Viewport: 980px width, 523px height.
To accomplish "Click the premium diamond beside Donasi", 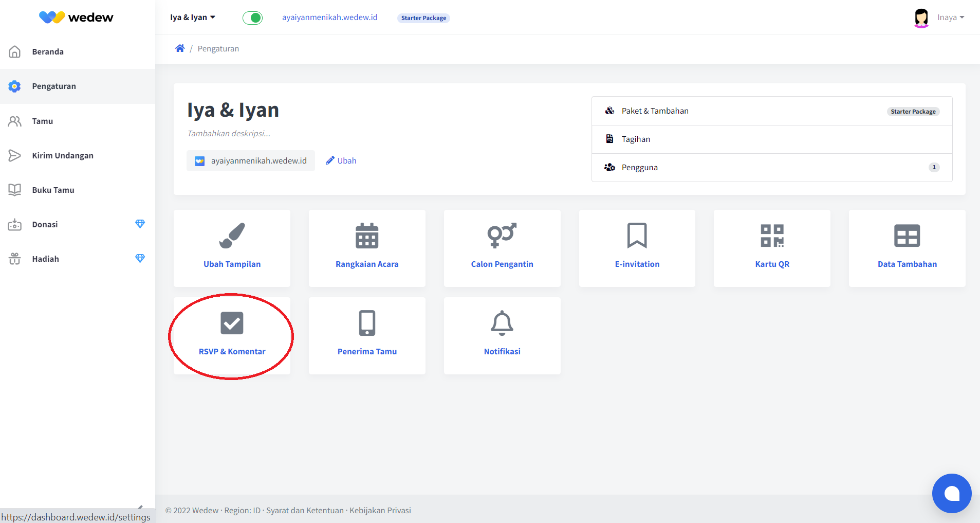I will [140, 224].
